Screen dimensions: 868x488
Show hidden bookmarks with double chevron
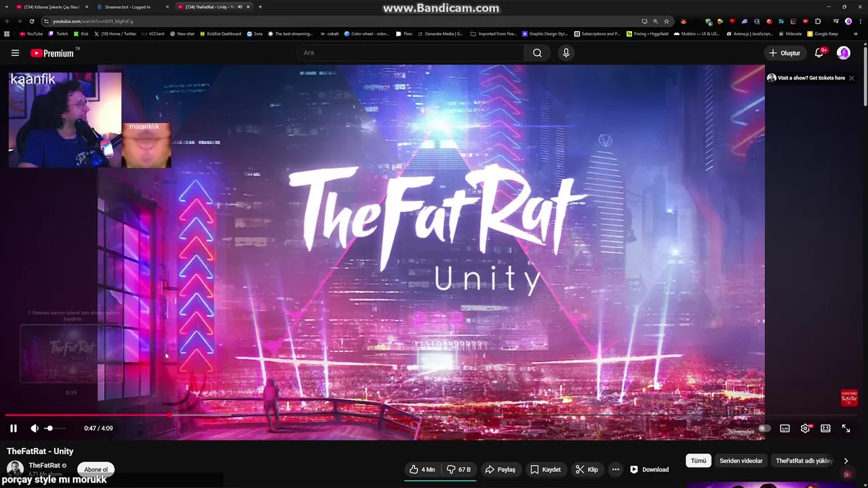tap(855, 33)
